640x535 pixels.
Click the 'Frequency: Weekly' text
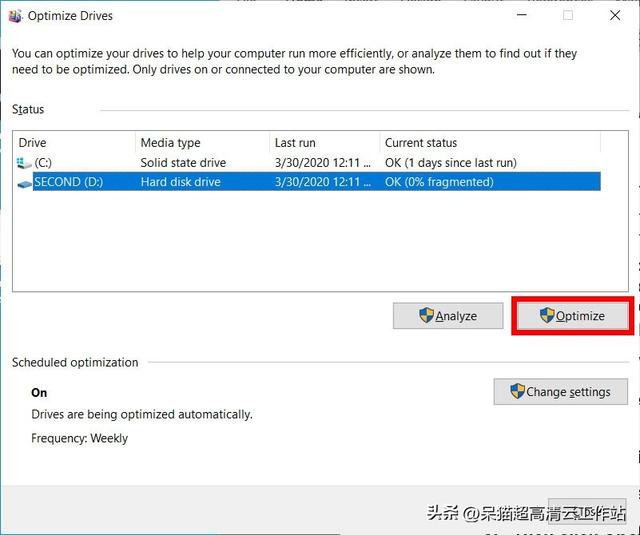tap(80, 438)
